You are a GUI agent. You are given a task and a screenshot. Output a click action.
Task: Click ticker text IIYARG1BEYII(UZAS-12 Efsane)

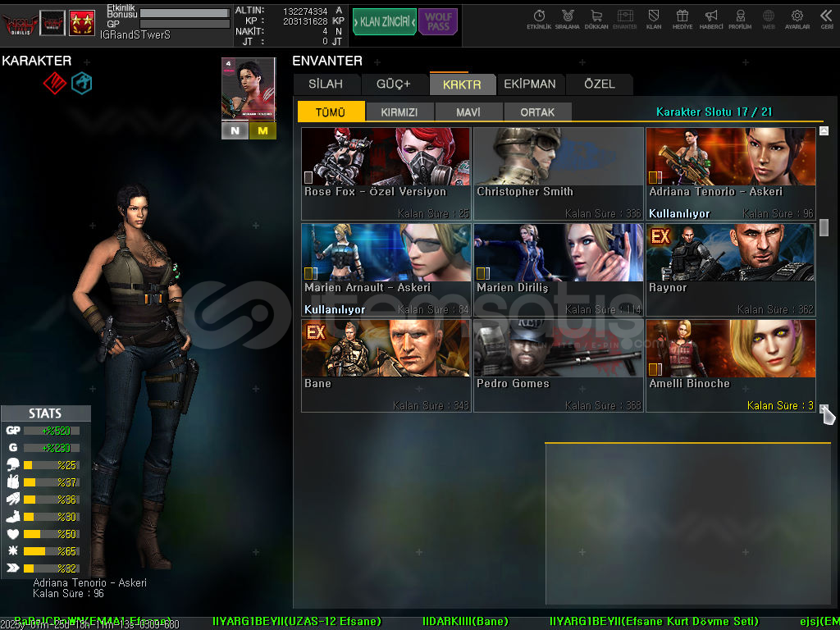(x=297, y=622)
